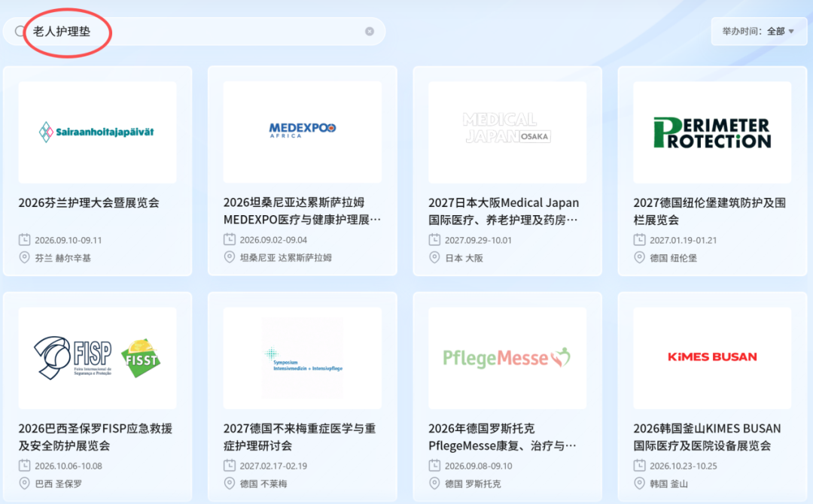Open the MEDEXPO Africa logo thumbnail

click(x=303, y=132)
